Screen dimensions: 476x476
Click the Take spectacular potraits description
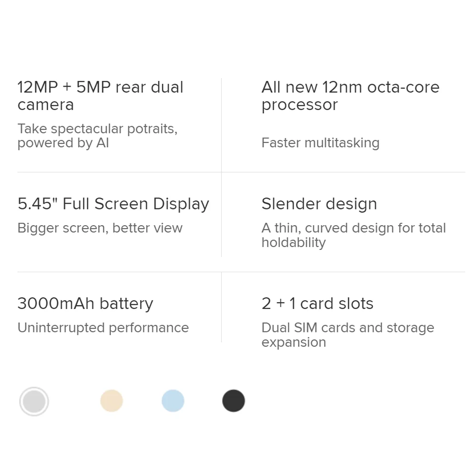tap(98, 136)
